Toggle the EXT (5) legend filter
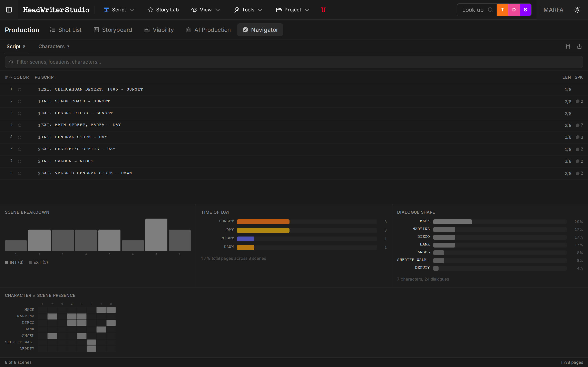Viewport: 588px width, 367px height. point(38,262)
